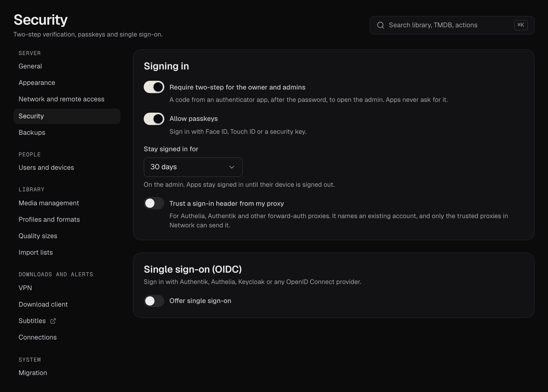The image size is (548, 392).
Task: Open the Stay signed in for dropdown
Action: (x=193, y=167)
